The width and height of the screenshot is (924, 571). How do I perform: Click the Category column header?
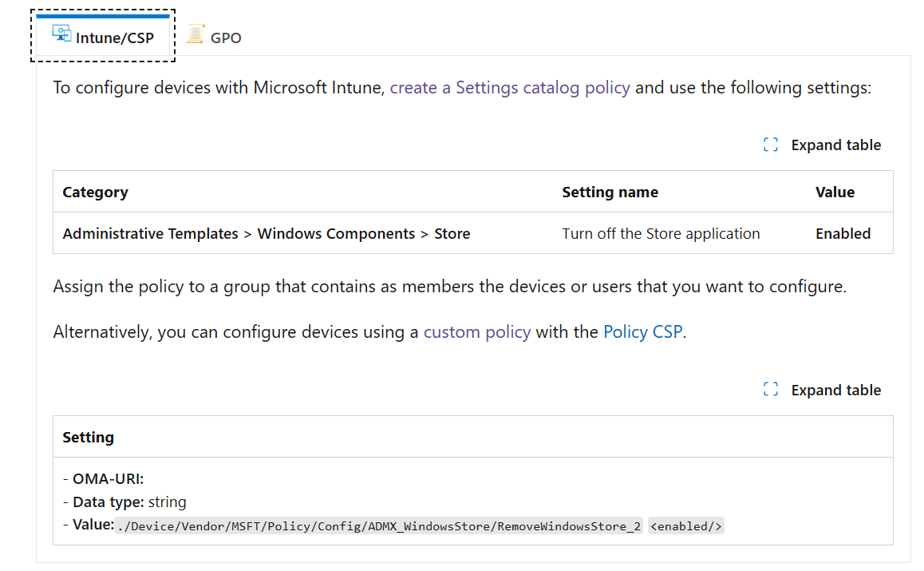pos(96,192)
